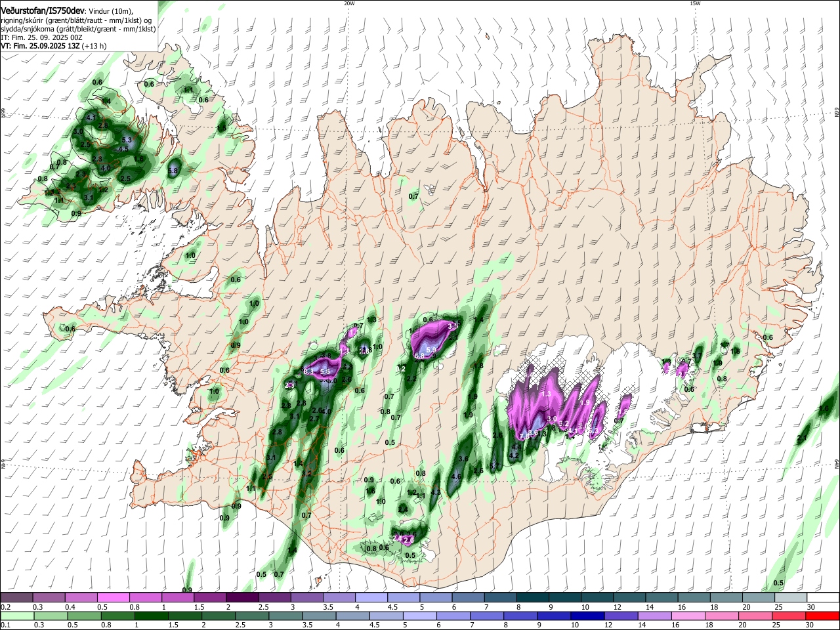The image size is (840, 630).
Task: Click the Veðurstofan/IS750dev title text
Action: point(43,10)
